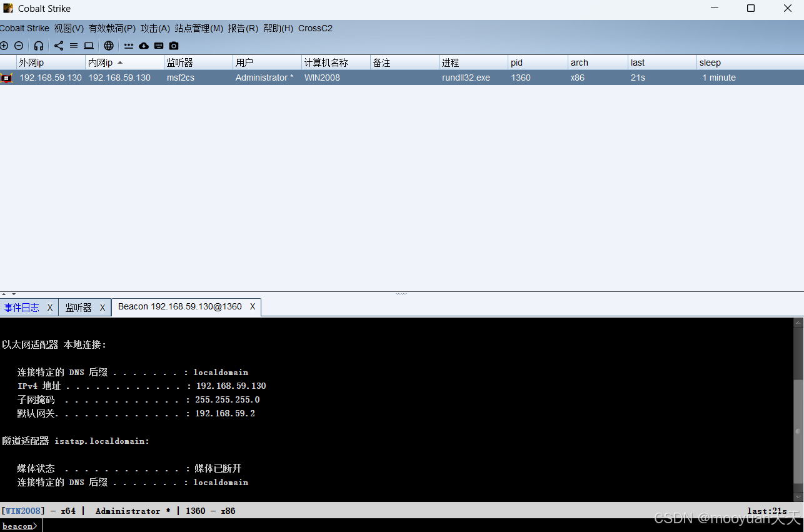The height and width of the screenshot is (532, 804).
Task: Select the Beacon 192.168.59.130@1360 tab
Action: [180, 307]
